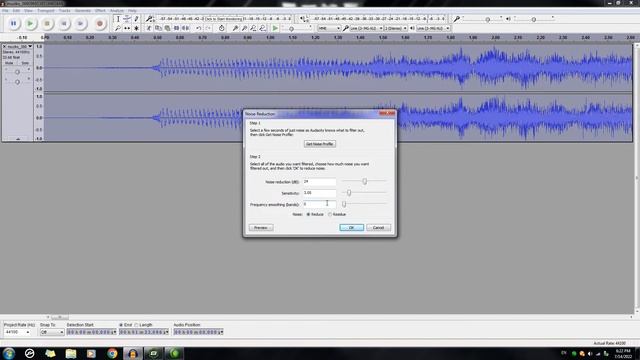Click the Redo arrow icon
640x360 pixels.
[x=208, y=28]
